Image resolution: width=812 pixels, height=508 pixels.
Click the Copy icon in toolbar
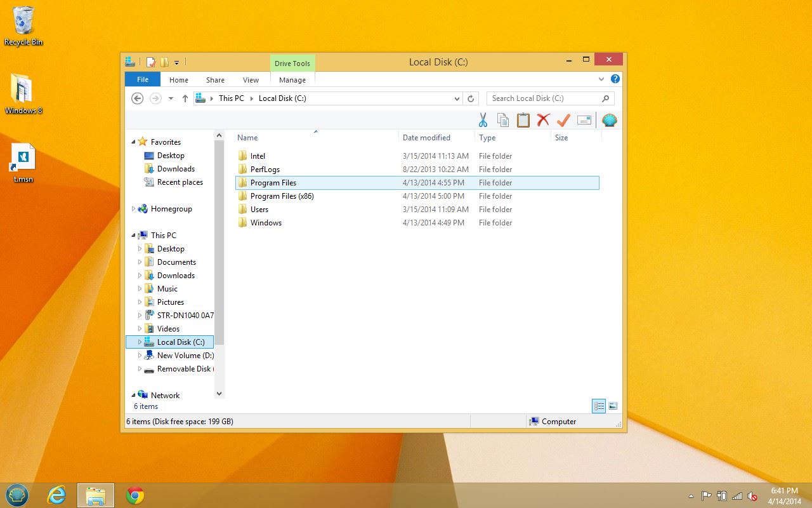(x=503, y=120)
